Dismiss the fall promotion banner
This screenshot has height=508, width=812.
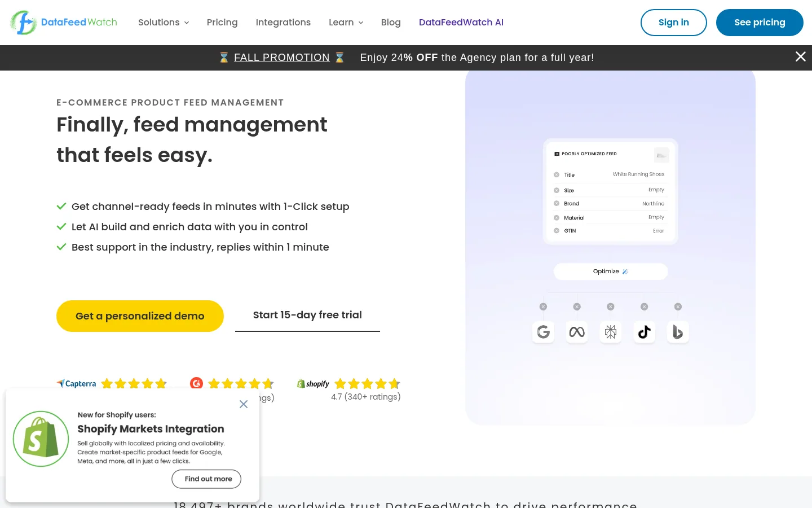pos(800,56)
